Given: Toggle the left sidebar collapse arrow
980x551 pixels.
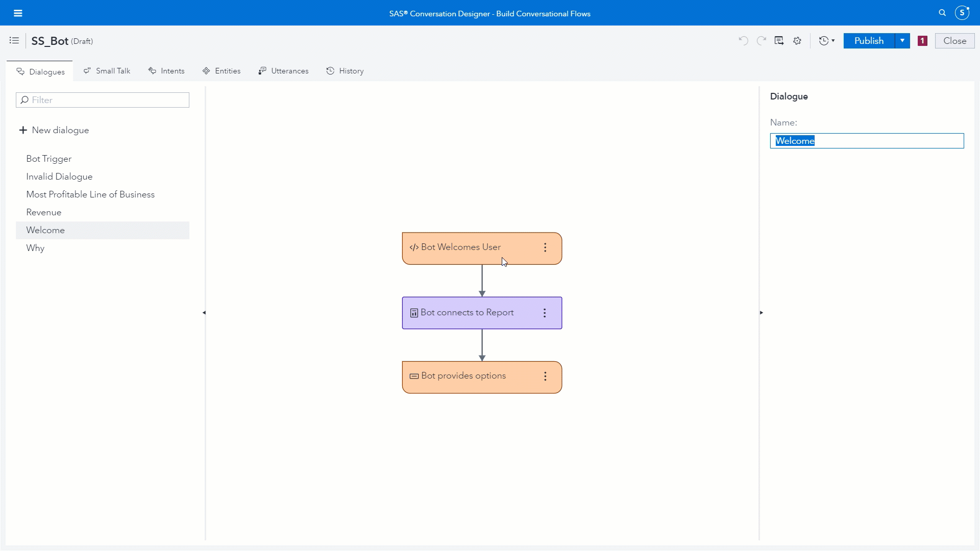Looking at the screenshot, I should click(x=204, y=312).
